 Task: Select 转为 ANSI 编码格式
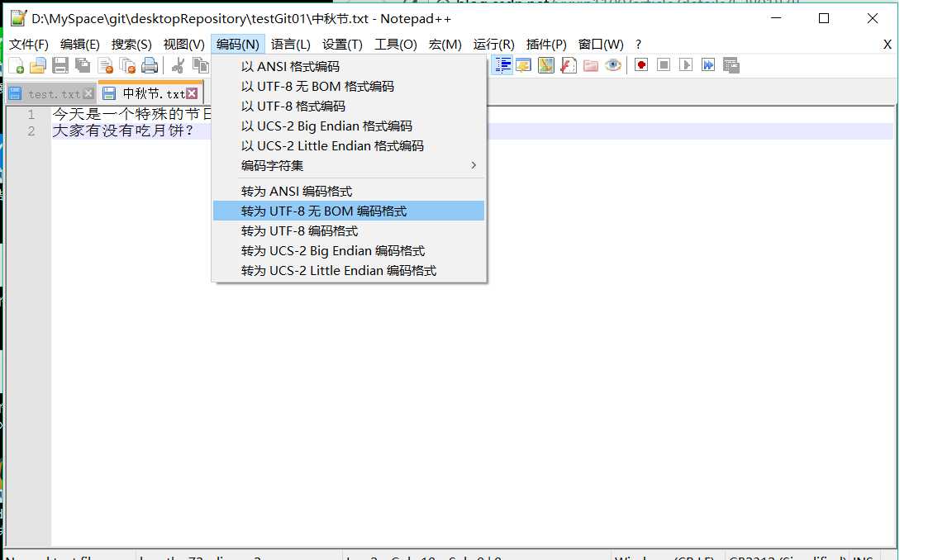[x=349, y=191]
